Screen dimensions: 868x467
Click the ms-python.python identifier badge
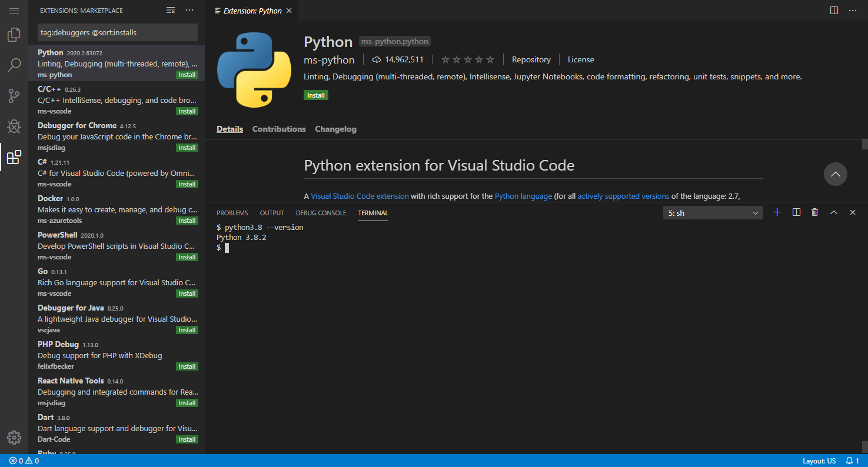click(x=395, y=41)
